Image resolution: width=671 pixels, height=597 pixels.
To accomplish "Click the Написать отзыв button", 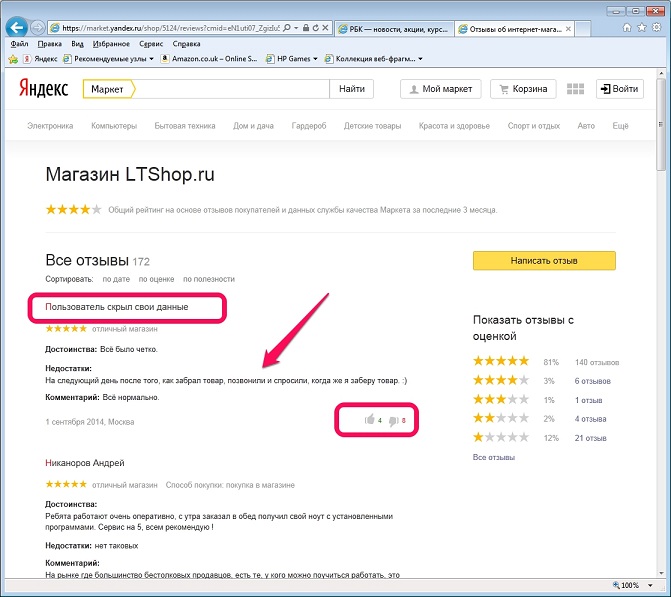I will (x=544, y=261).
